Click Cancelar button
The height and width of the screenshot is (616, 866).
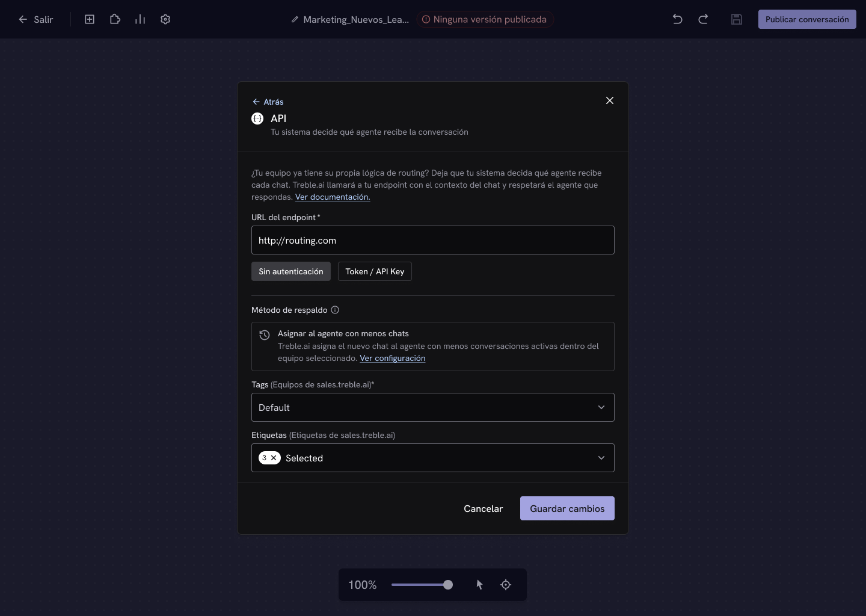click(483, 508)
